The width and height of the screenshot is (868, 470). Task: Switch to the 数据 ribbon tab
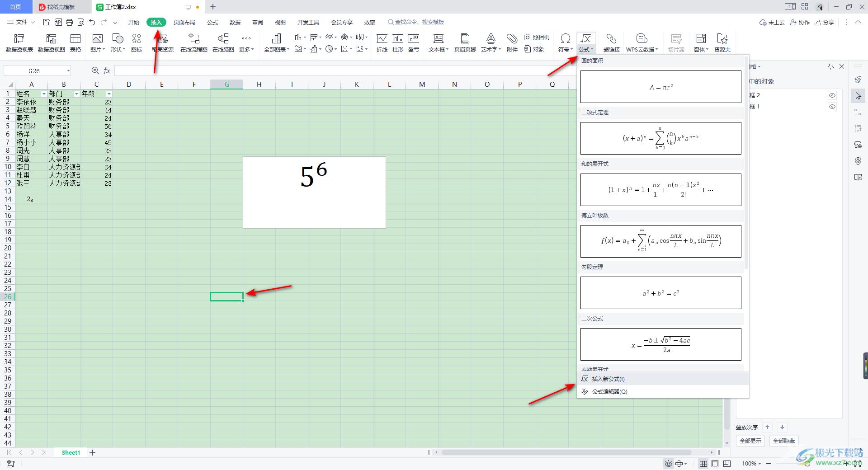(x=235, y=22)
